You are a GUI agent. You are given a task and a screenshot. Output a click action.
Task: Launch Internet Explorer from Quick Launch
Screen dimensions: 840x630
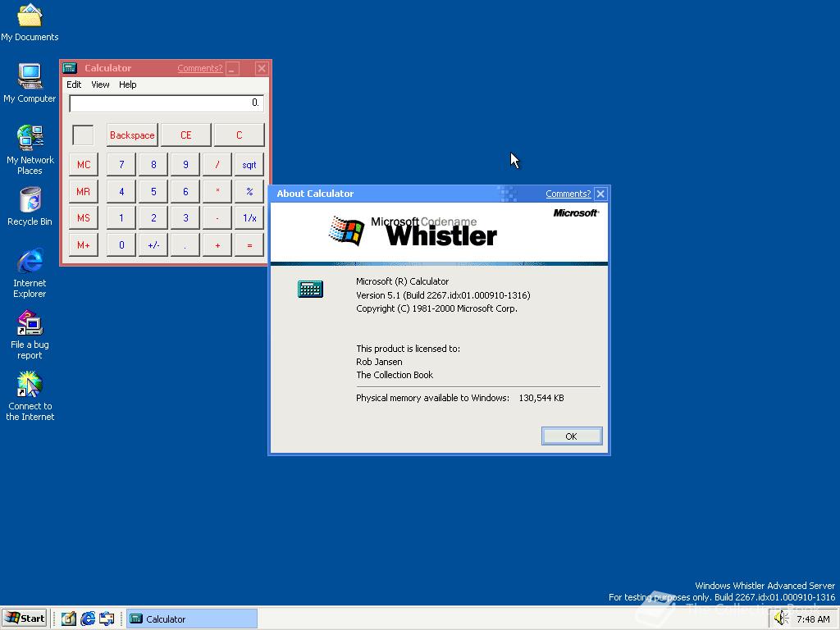[x=88, y=619]
